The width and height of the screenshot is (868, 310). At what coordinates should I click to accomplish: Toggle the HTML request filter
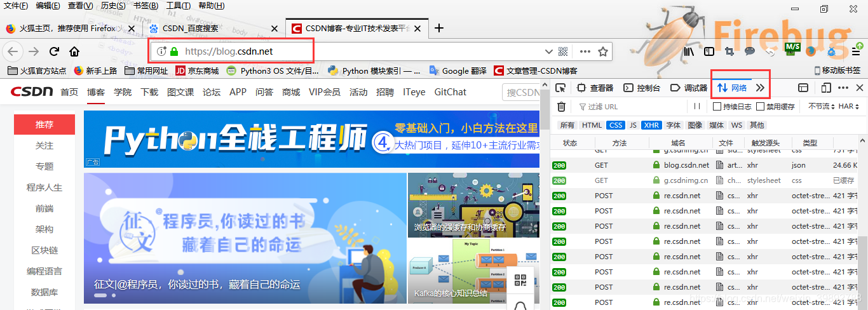pos(592,125)
